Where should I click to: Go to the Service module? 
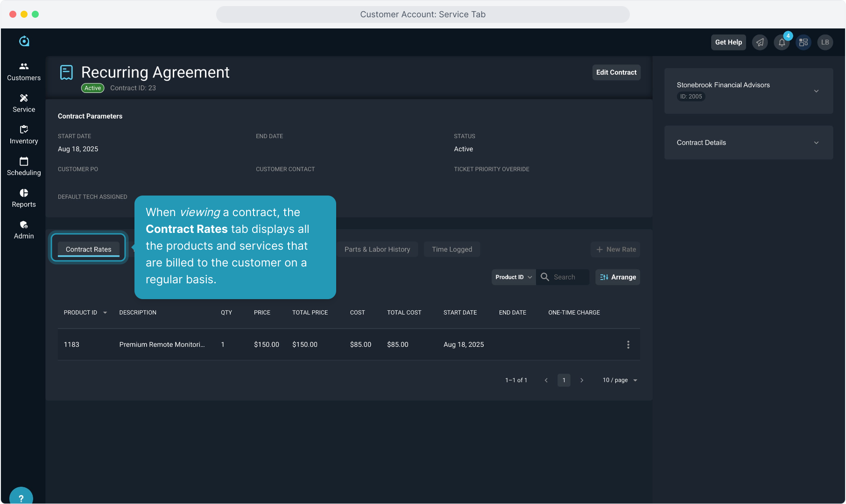pos(24,104)
